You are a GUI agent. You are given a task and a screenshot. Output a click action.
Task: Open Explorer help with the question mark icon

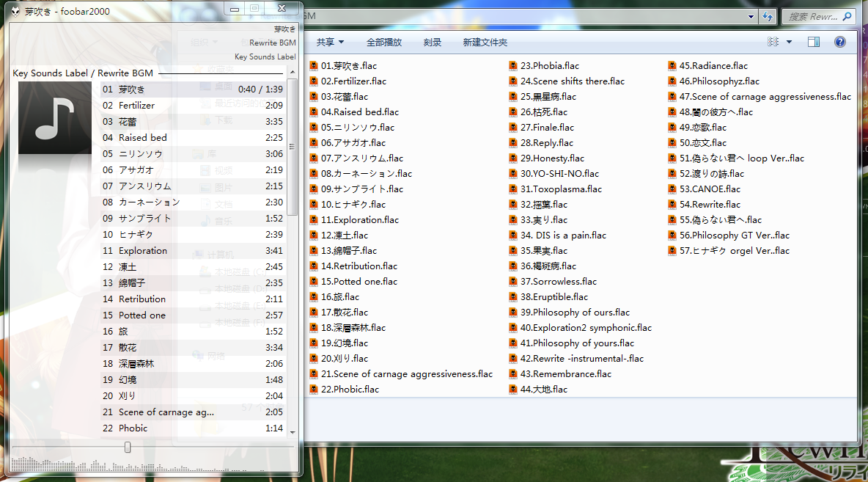click(840, 42)
